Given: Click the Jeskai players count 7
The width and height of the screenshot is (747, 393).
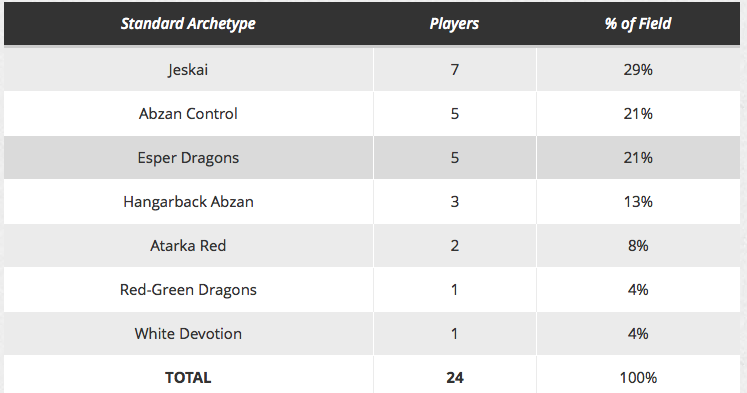Looking at the screenshot, I should tap(454, 70).
